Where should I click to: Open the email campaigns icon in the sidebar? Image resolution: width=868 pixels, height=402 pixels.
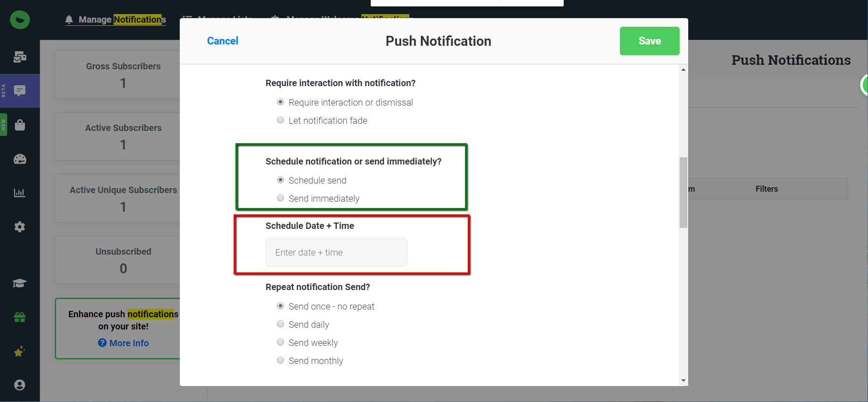click(20, 57)
